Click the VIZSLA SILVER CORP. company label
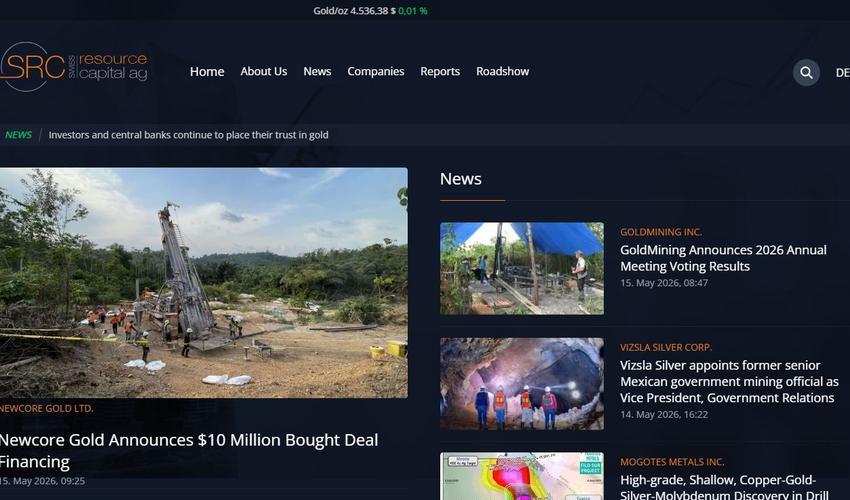850x500 pixels. pos(666,347)
